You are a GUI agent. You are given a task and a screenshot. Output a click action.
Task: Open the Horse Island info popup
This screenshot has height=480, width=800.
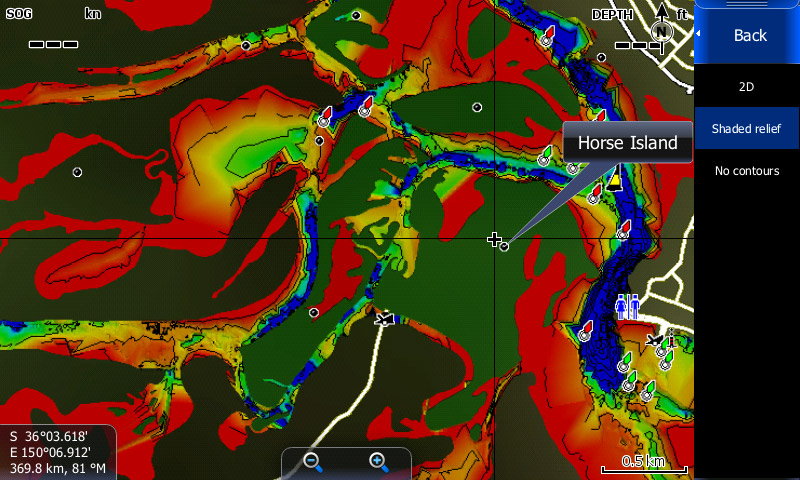[x=627, y=143]
